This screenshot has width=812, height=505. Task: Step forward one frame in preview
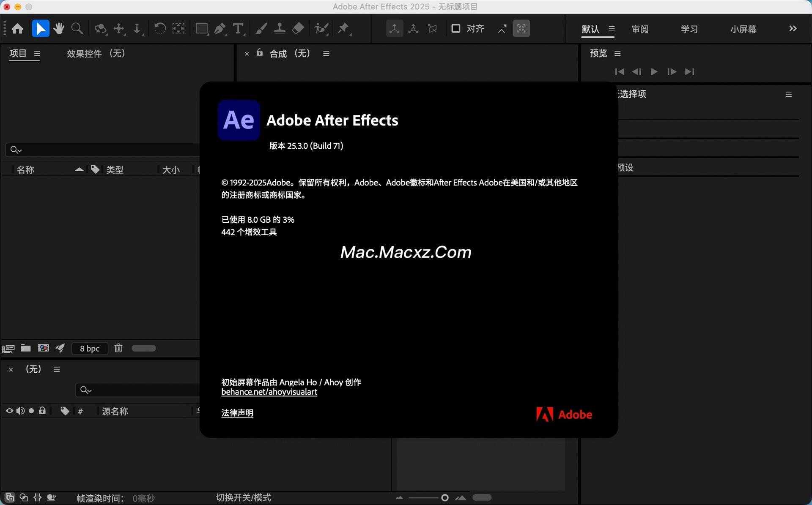[x=672, y=71]
